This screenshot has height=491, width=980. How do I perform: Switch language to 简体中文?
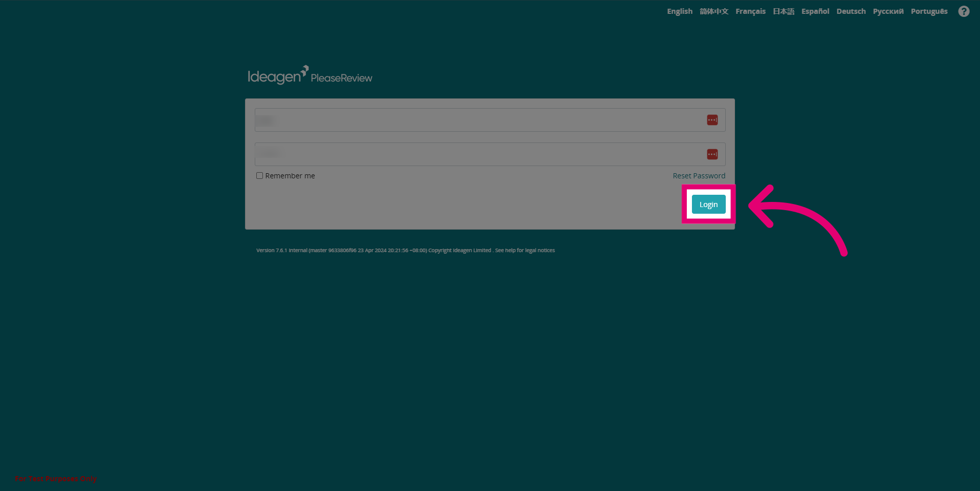714,11
